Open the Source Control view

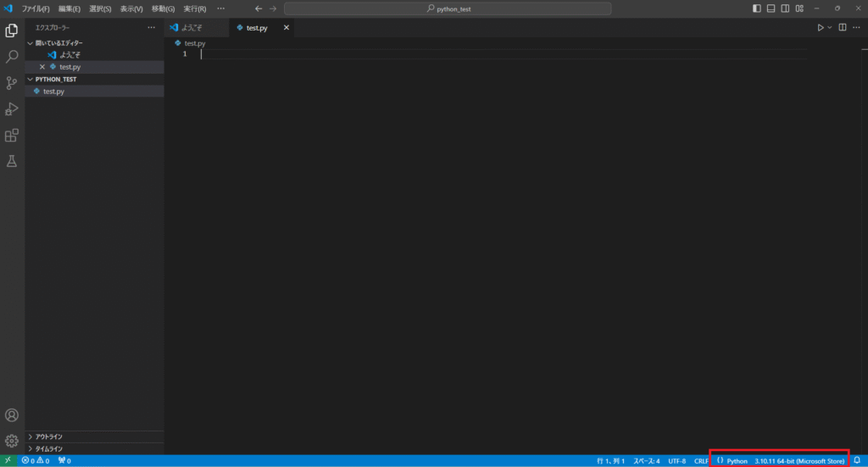tap(12, 83)
